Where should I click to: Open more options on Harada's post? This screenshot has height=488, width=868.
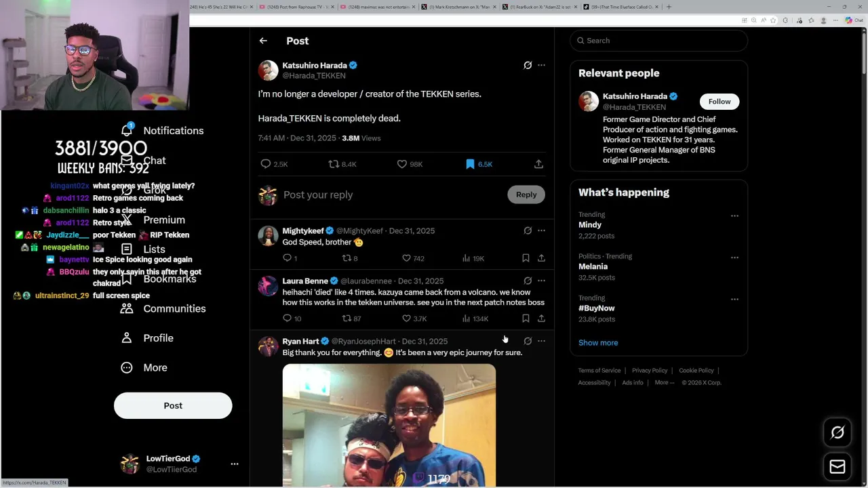click(x=541, y=65)
